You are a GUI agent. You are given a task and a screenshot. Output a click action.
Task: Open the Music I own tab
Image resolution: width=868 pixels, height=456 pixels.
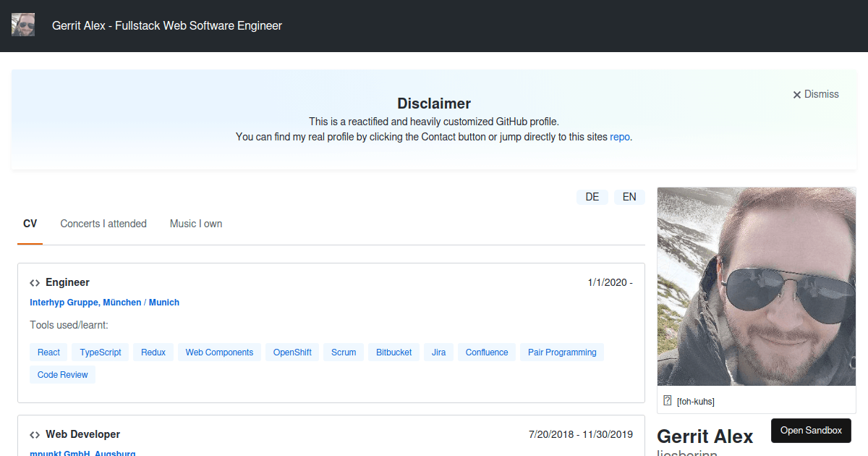(195, 224)
